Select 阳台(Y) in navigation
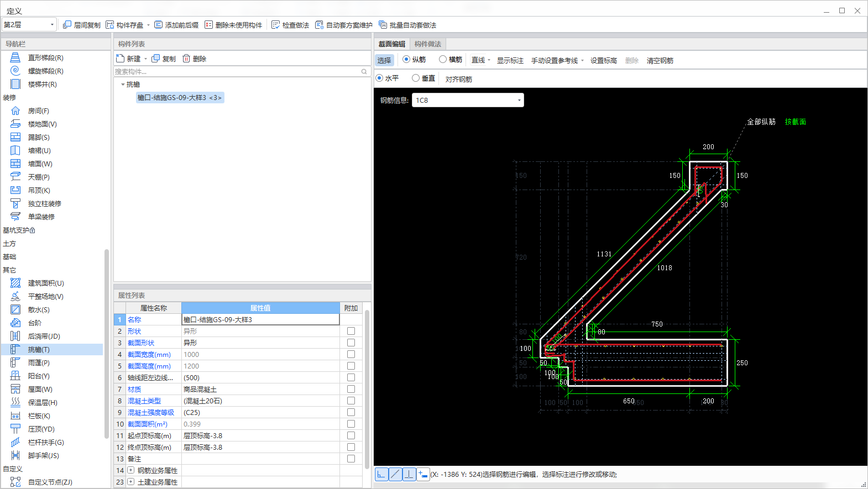The image size is (868, 489). [x=39, y=376]
